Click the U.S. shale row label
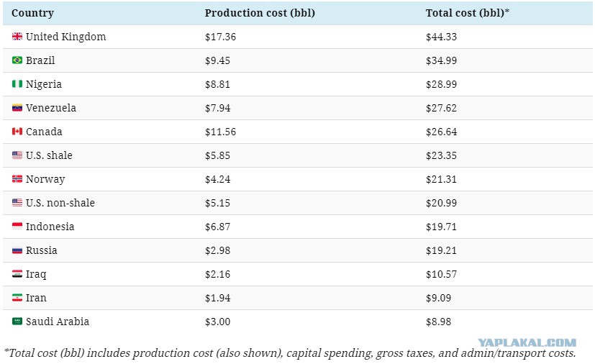 (x=49, y=155)
